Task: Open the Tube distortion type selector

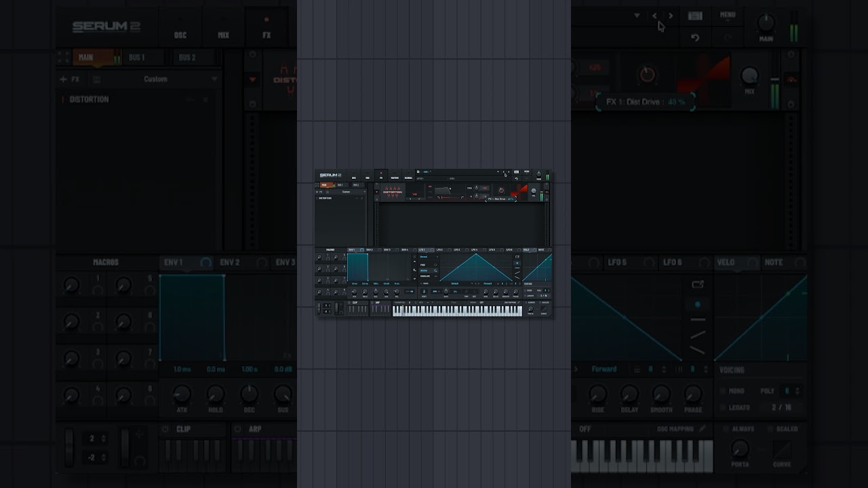Action: [415, 194]
